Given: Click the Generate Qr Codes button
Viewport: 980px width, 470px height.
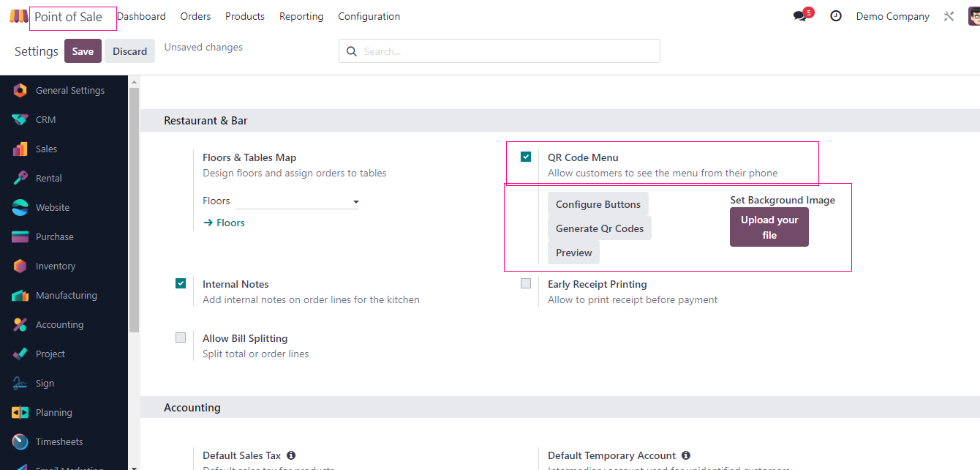Looking at the screenshot, I should pos(600,228).
